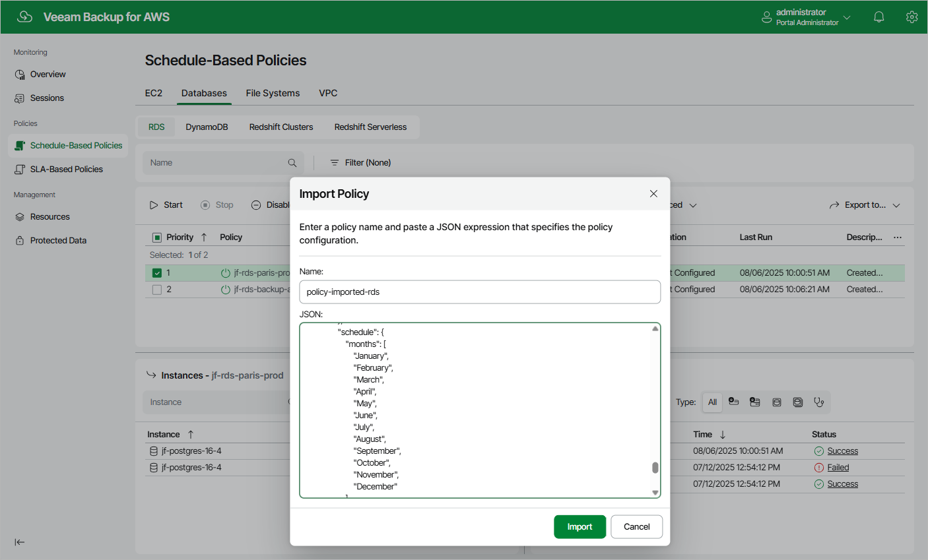Filter sessions by third type icon
This screenshot has width=928, height=560.
point(755,402)
